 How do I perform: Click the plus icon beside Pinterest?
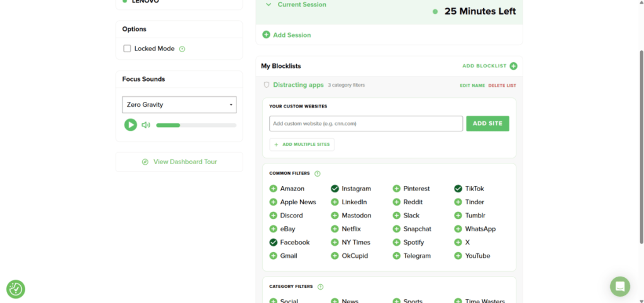pos(396,189)
